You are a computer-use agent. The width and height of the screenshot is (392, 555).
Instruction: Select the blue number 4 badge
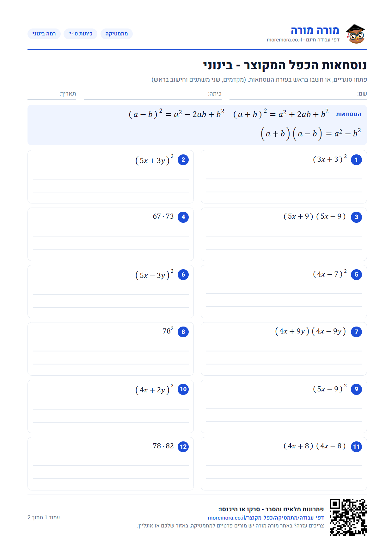point(183,217)
